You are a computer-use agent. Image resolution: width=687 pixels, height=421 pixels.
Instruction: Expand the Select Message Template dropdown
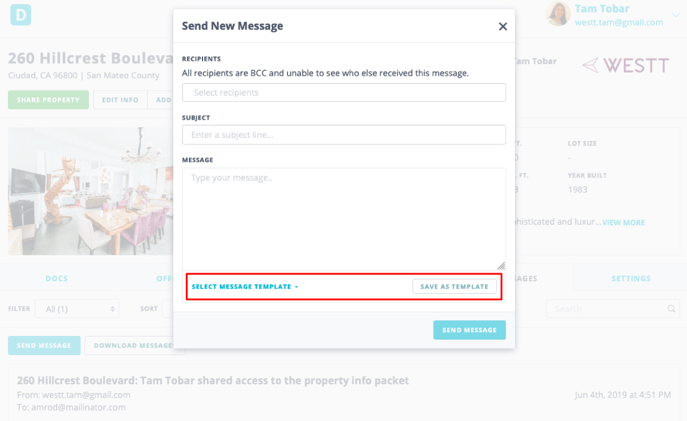click(245, 287)
